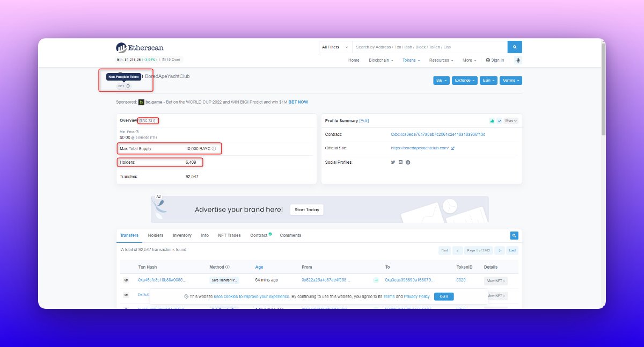Screen dimensions: 644x347
Task: Click the Ethereum network diamond icon
Action: (518, 60)
